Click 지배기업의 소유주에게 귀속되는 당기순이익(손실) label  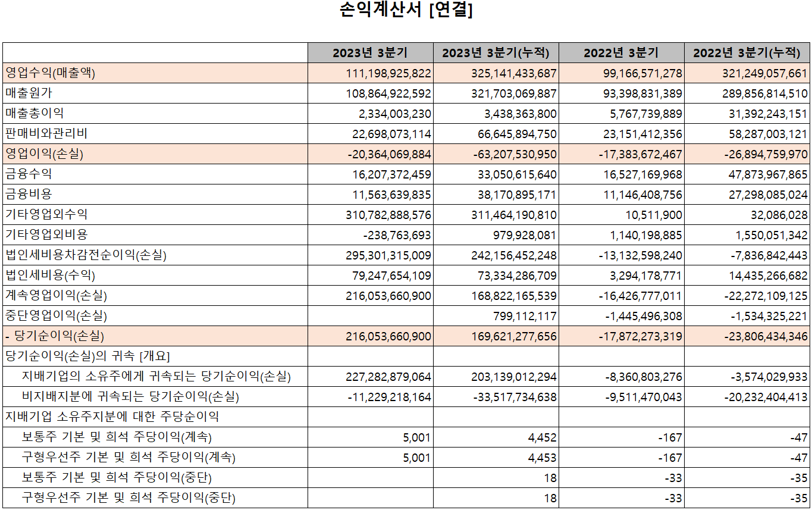[156, 377]
